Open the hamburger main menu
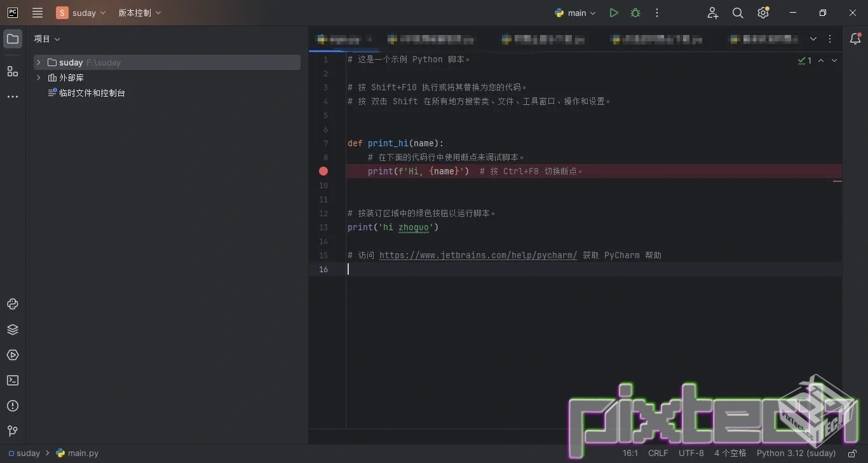The width and height of the screenshot is (868, 463). pyautogui.click(x=37, y=13)
